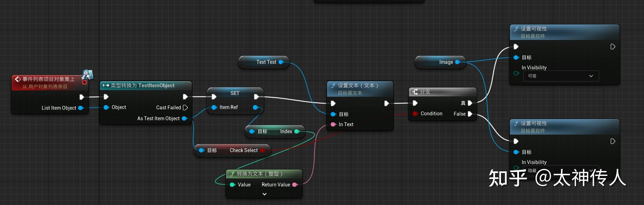Select the Text Test variable node
The width and height of the screenshot is (644, 205).
click(264, 62)
